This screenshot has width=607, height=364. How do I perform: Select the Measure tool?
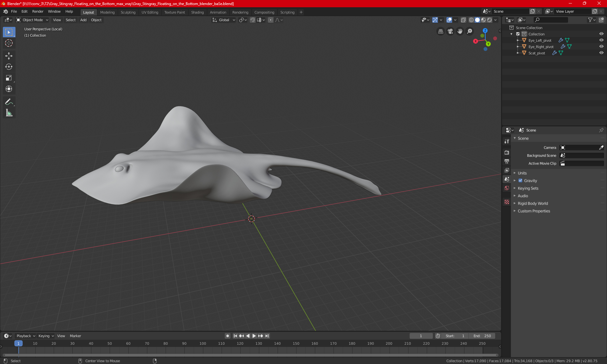click(9, 113)
